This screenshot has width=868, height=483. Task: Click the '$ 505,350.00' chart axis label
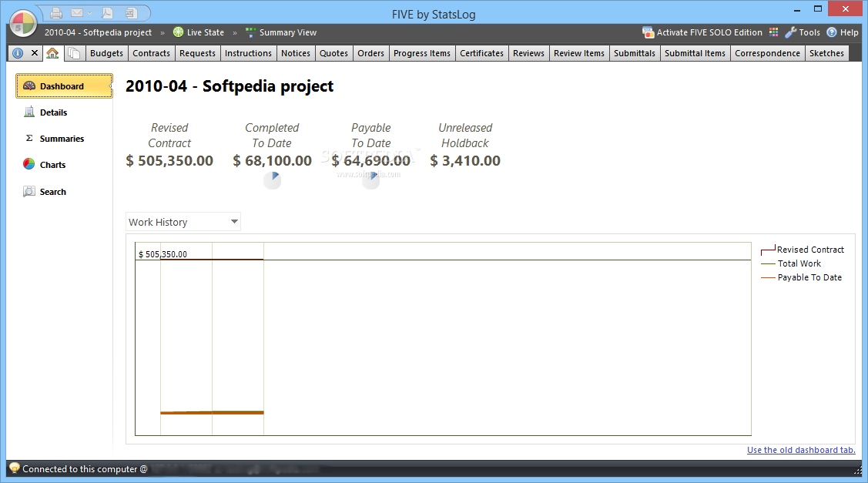coord(163,254)
